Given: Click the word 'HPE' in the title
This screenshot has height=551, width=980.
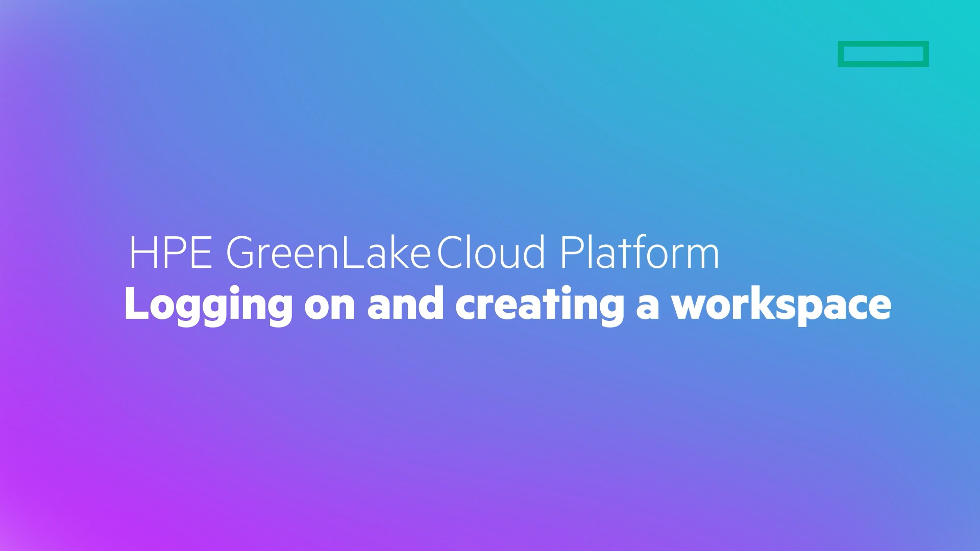Looking at the screenshot, I should [x=170, y=253].
